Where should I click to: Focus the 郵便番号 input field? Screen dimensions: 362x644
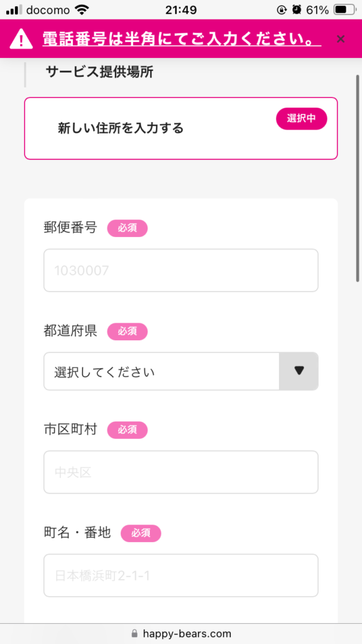(181, 270)
